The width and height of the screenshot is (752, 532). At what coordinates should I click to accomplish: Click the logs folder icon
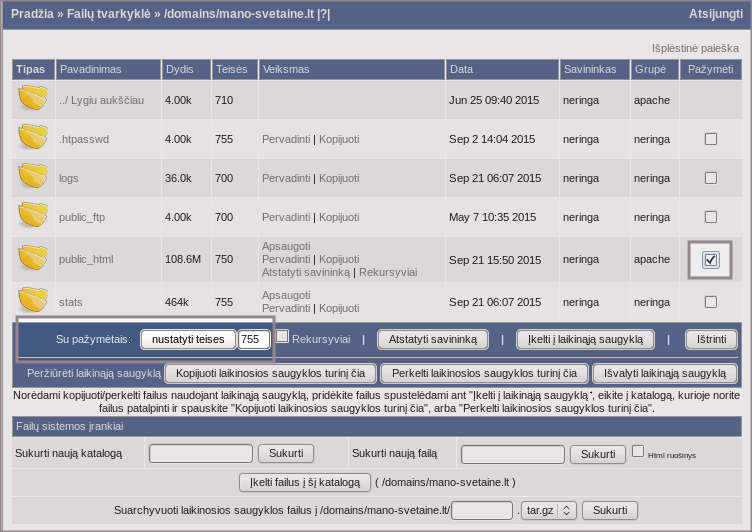click(33, 177)
